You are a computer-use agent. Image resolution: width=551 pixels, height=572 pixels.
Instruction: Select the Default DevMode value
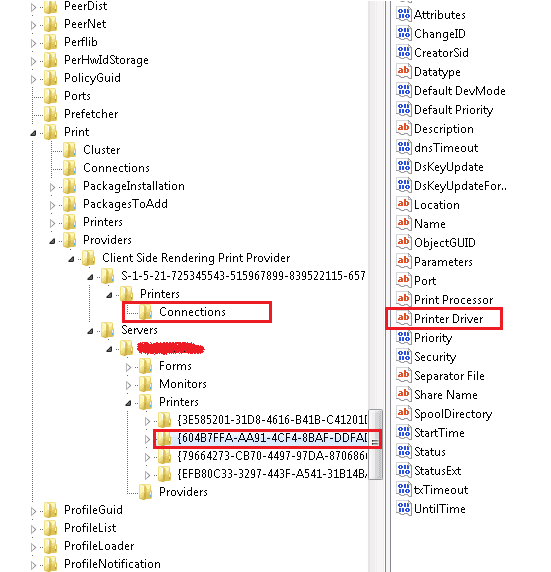pos(460,90)
